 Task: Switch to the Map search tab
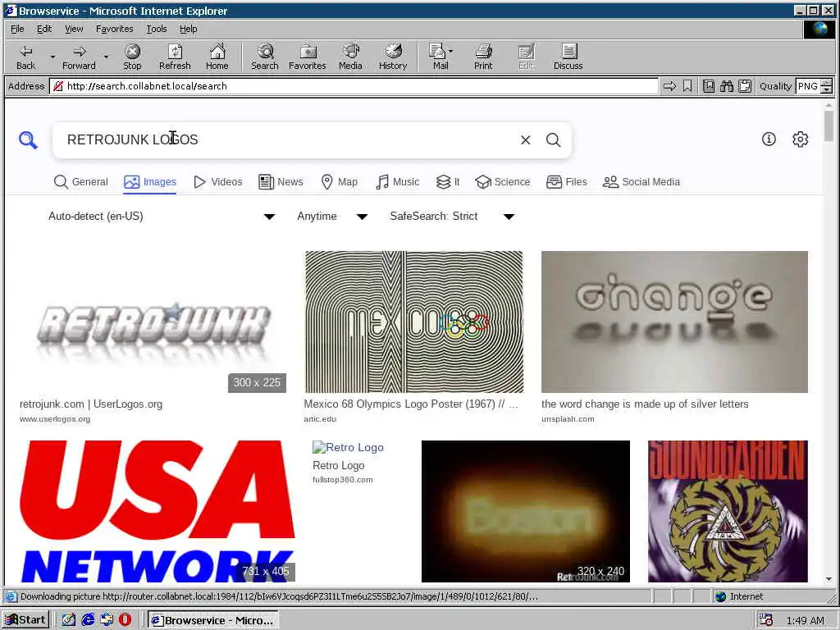pos(339,182)
